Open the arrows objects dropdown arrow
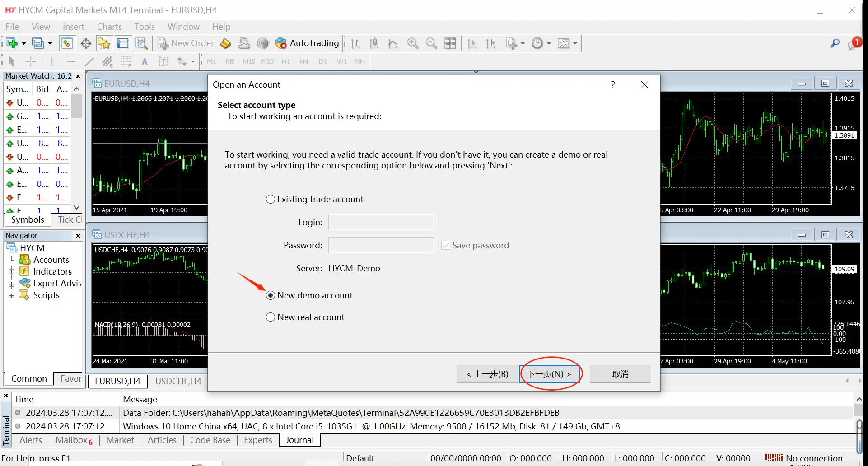This screenshot has height=466, width=868. (x=193, y=61)
